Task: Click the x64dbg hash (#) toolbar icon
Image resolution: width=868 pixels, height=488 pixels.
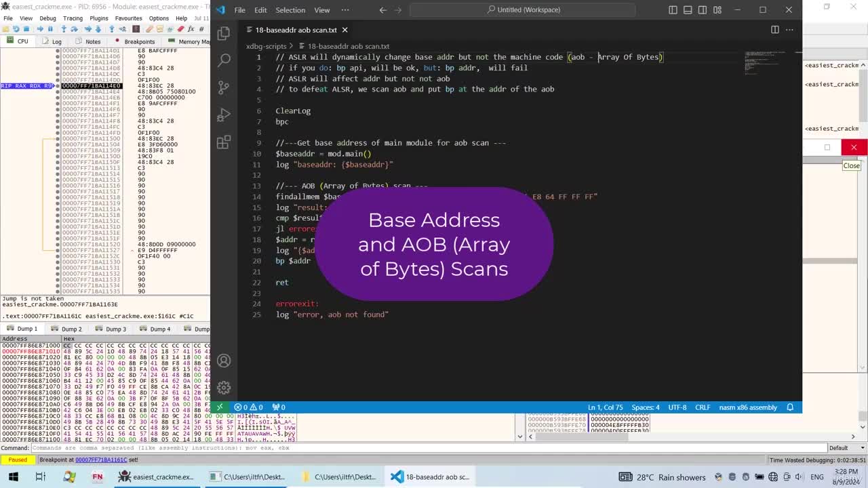Action: (x=201, y=28)
